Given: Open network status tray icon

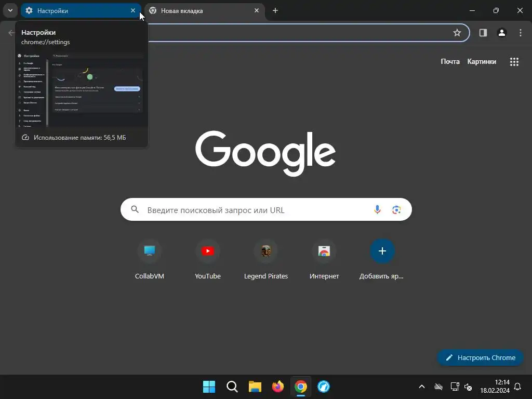Looking at the screenshot, I should [x=455, y=387].
